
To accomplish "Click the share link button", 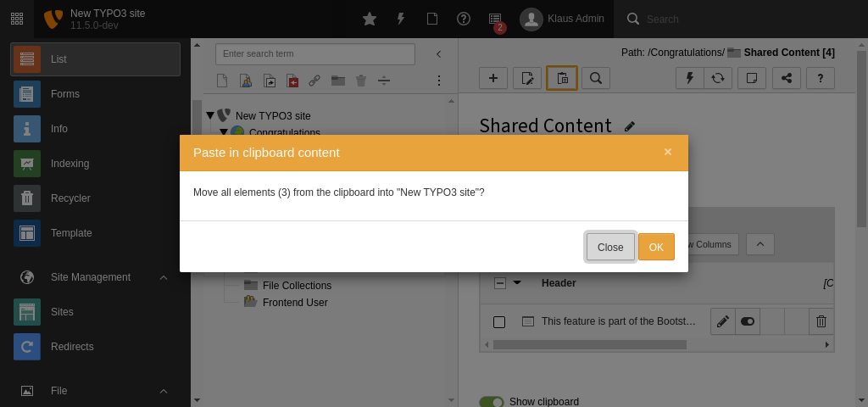I will [786, 78].
